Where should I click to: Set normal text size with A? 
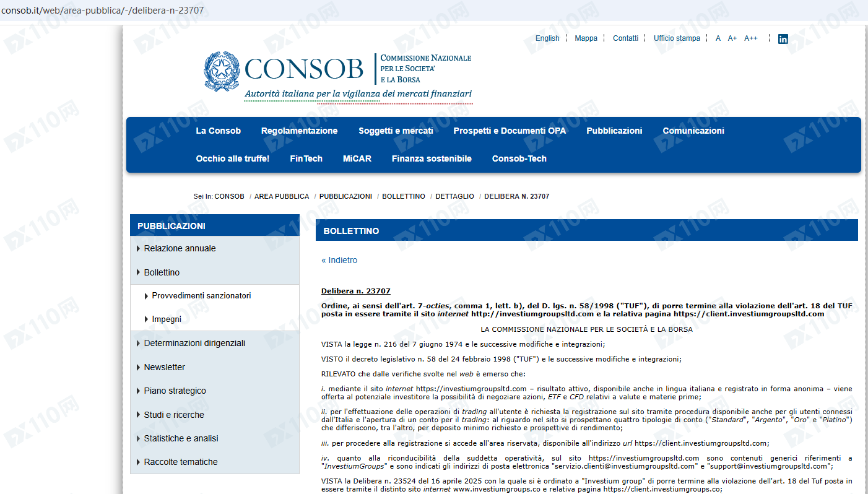coord(718,38)
